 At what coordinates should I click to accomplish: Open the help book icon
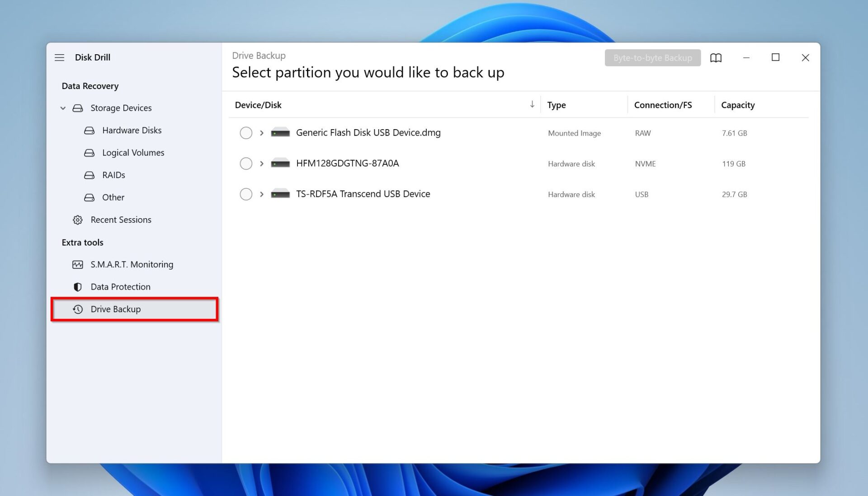[x=716, y=58]
